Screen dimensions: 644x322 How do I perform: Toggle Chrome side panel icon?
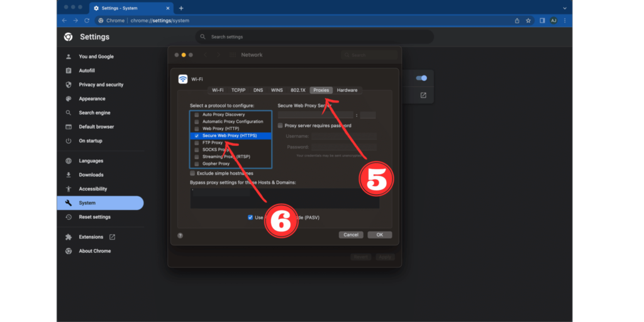[542, 21]
